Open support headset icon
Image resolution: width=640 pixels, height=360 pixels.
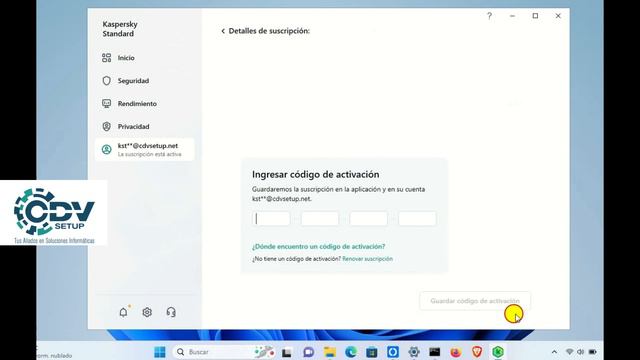171,312
